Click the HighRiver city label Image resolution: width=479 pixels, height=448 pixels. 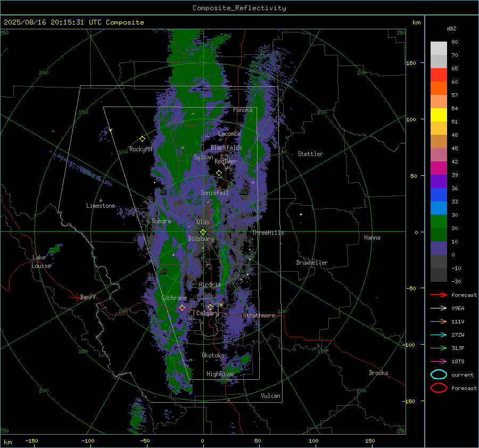tap(221, 374)
